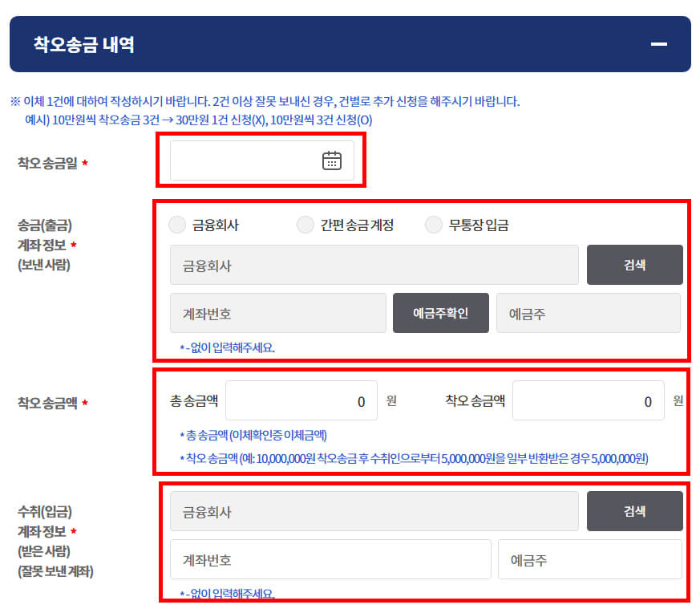Select the 금융회사 radio button
The image size is (700, 609).
coord(177,225)
